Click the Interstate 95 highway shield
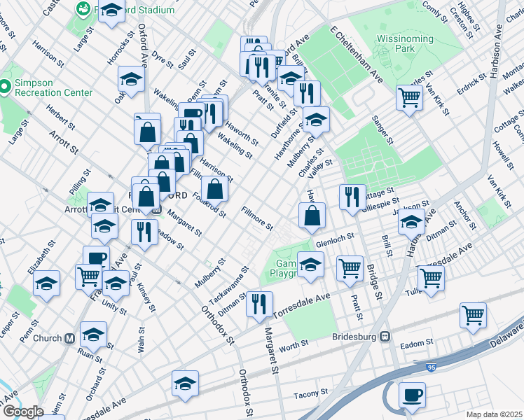 point(431,367)
